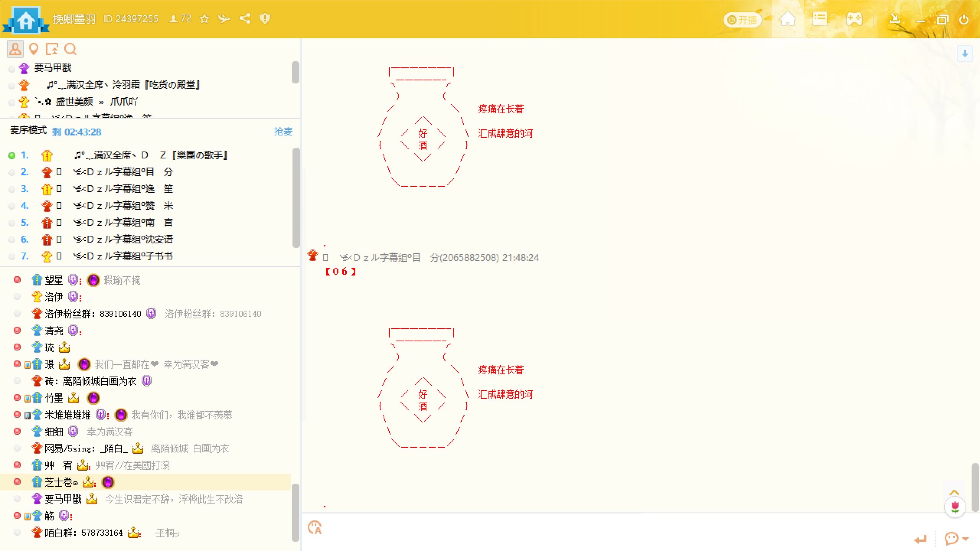The width and height of the screenshot is (980, 551).
Task: Select the location pin tab icon
Action: tap(34, 49)
